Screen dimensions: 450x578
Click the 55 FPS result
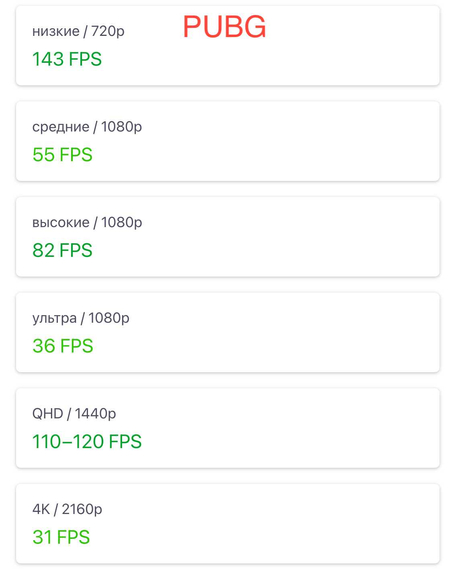pyautogui.click(x=62, y=154)
